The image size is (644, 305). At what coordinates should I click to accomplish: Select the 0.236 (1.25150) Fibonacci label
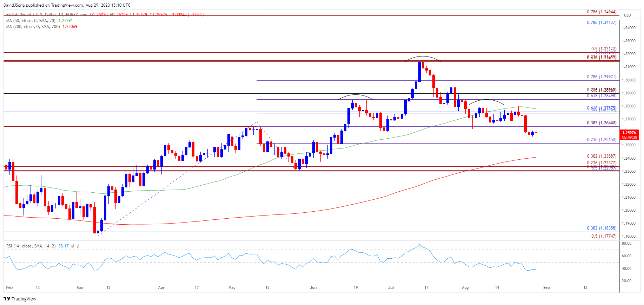pyautogui.click(x=602, y=140)
